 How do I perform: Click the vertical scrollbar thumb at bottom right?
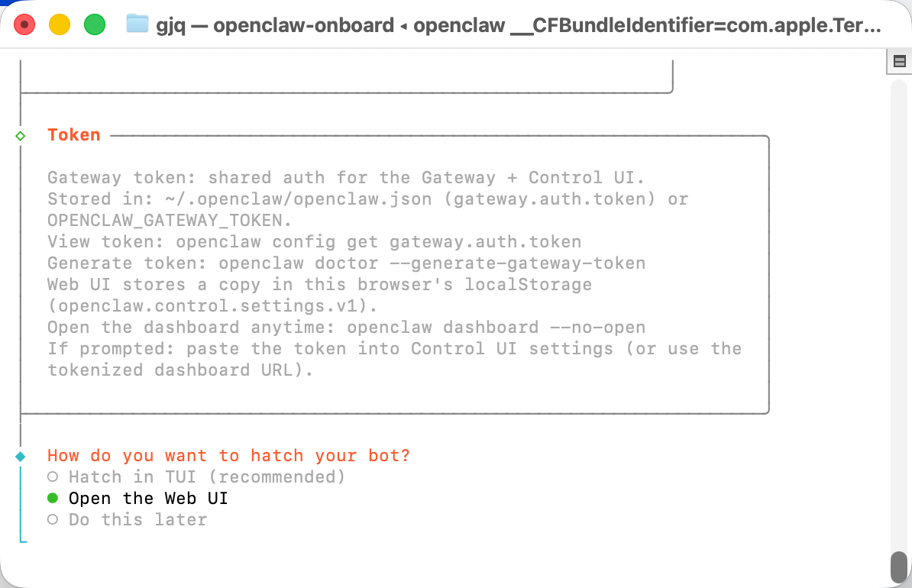click(x=899, y=567)
